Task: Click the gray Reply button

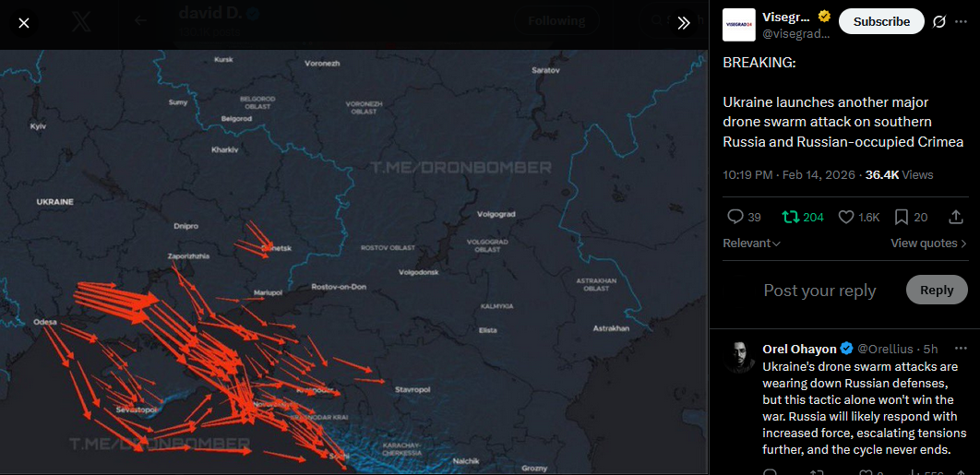Action: pyautogui.click(x=937, y=290)
